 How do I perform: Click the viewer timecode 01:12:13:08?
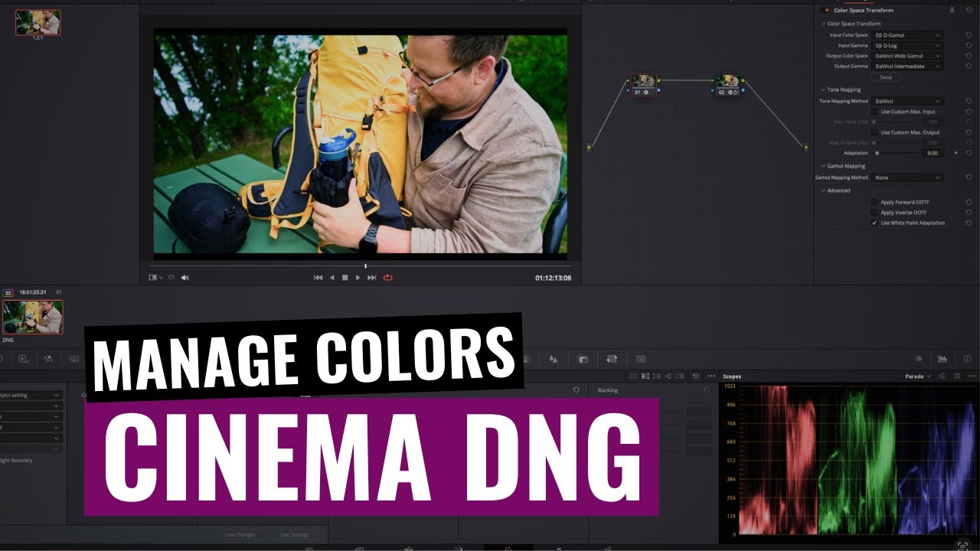(553, 278)
